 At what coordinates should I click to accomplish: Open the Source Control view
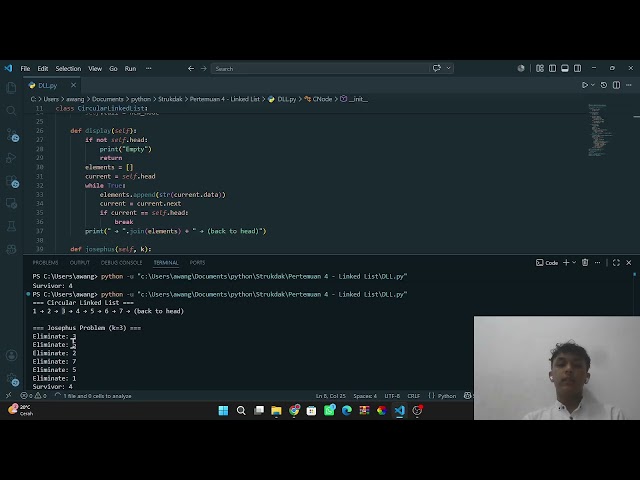pos(11,134)
